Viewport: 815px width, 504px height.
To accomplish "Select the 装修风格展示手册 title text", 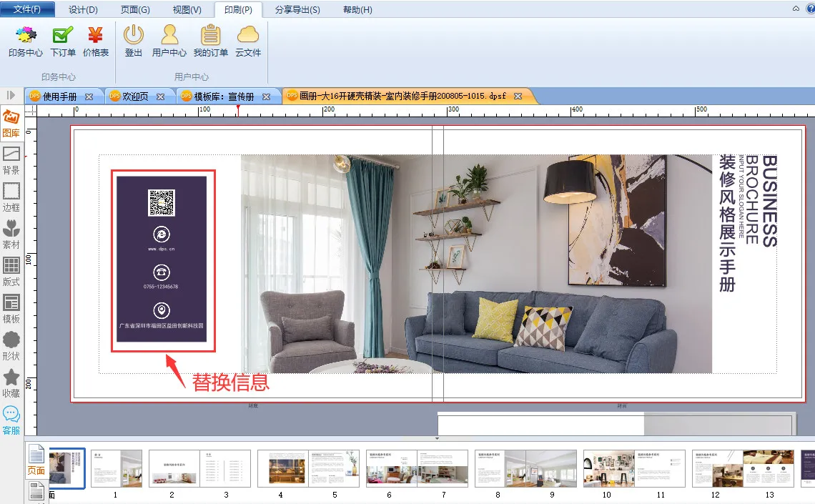I will tap(727, 224).
